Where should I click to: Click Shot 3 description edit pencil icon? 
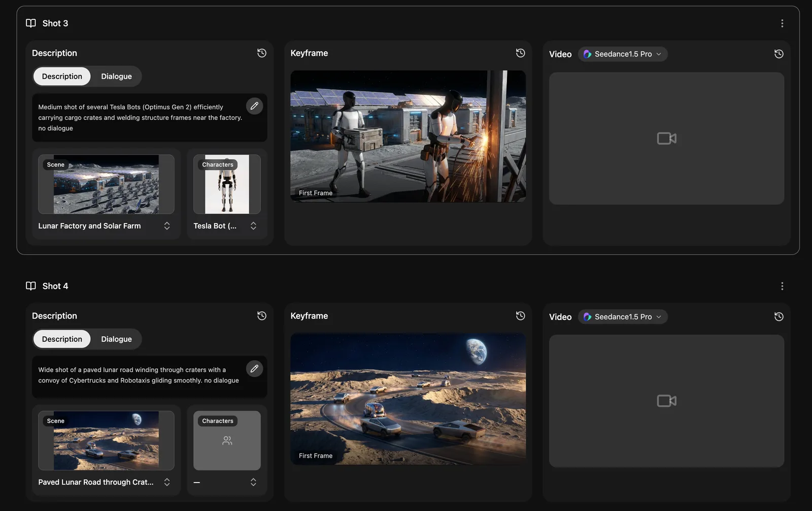pyautogui.click(x=254, y=106)
